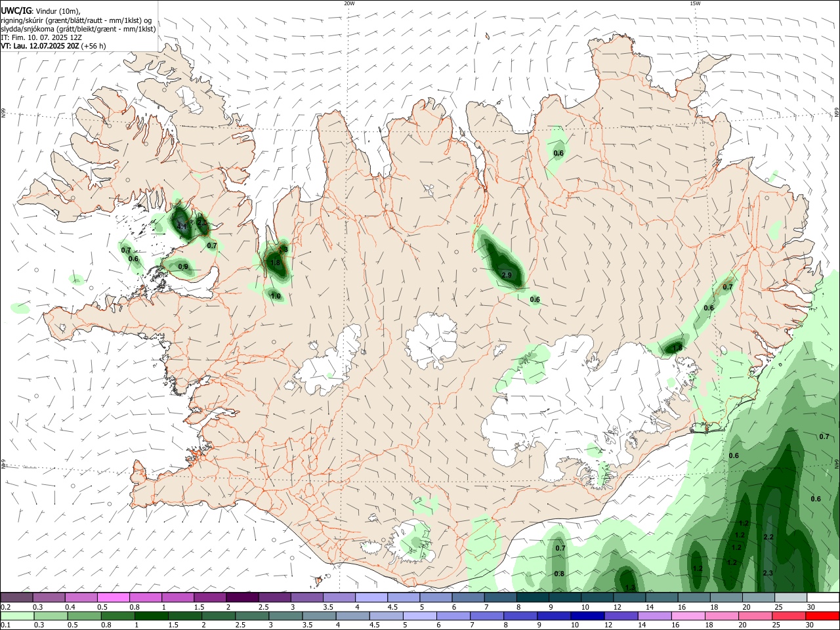
Task: Click the 'slydda/snjókoma (grátt/bleikt/grænt' header line
Action: (78, 29)
